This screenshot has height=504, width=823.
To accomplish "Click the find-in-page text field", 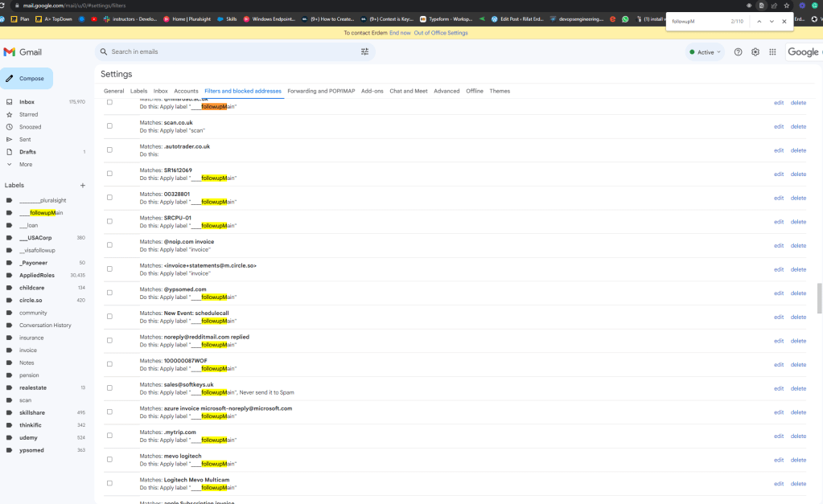I will (x=698, y=22).
